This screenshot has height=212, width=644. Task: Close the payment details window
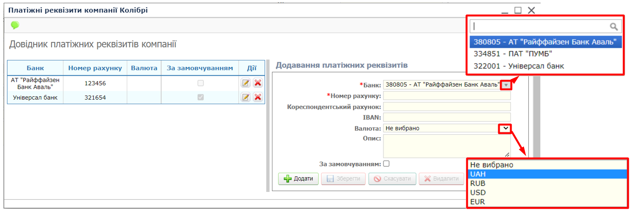(x=532, y=10)
